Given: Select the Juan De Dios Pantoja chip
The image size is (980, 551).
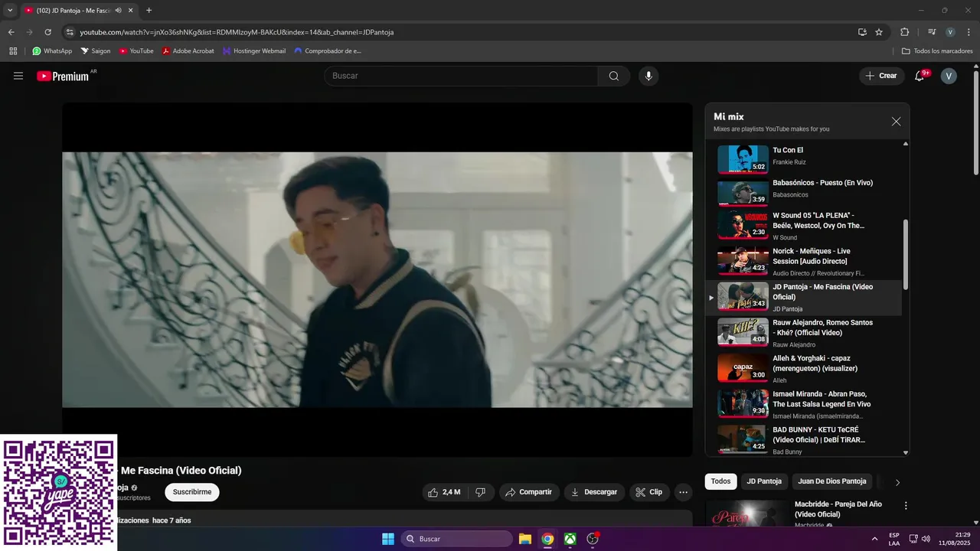Looking at the screenshot, I should [x=831, y=481].
